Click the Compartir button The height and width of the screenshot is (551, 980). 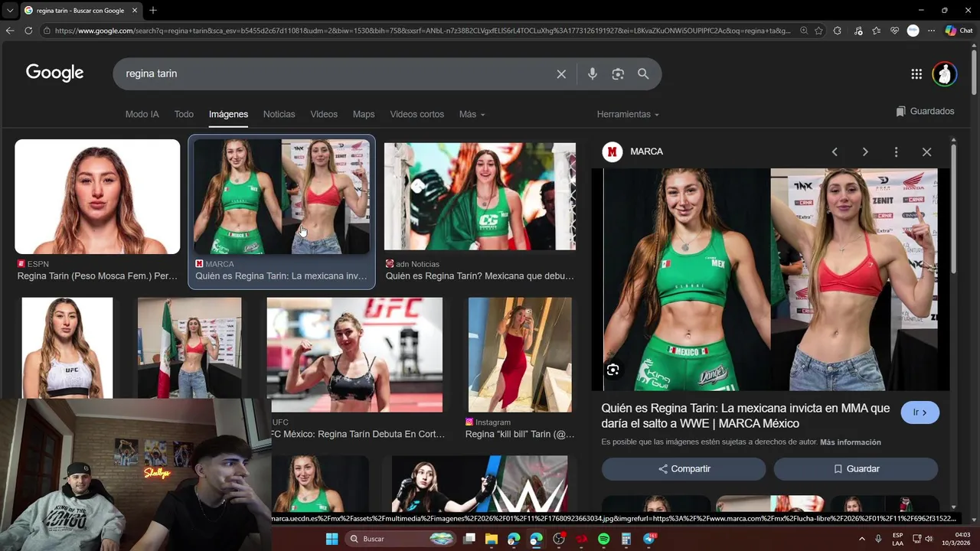coord(684,468)
